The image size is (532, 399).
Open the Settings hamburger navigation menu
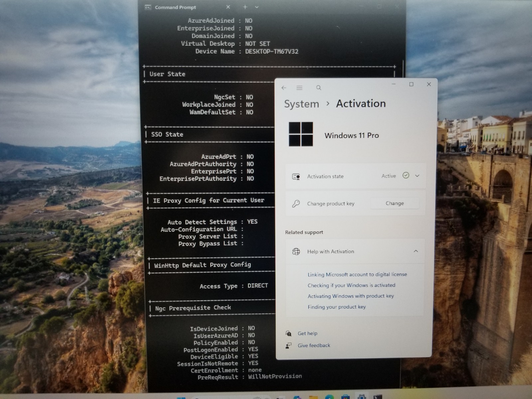tap(299, 88)
